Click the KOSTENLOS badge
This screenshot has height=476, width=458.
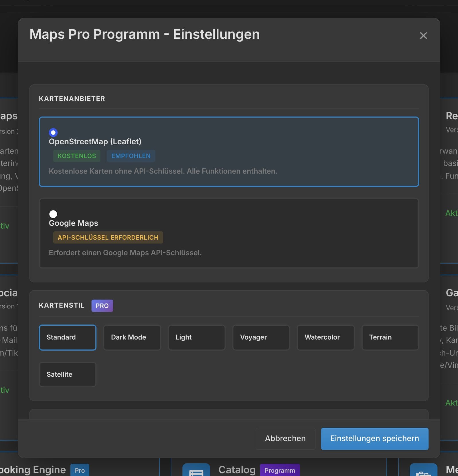[77, 156]
